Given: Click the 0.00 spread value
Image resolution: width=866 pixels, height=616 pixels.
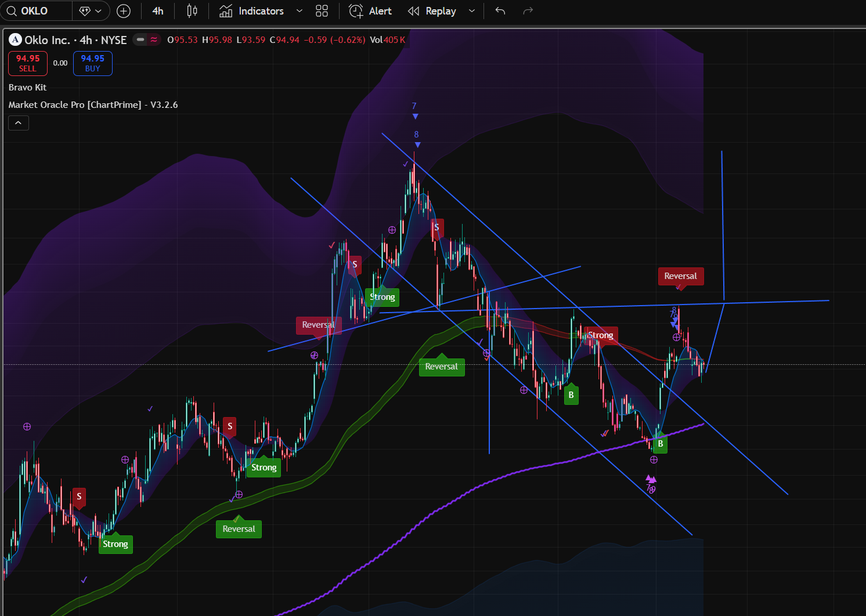Looking at the screenshot, I should 60,63.
